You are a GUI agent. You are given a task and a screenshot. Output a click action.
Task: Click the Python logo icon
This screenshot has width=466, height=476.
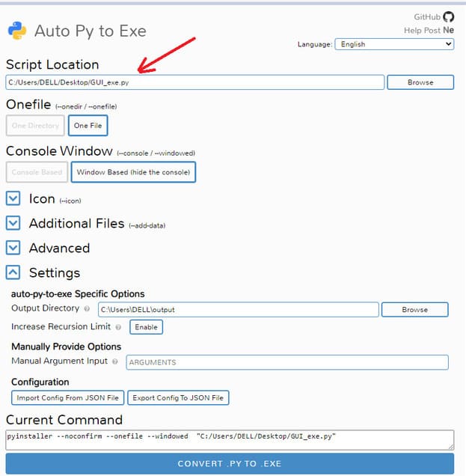(17, 31)
